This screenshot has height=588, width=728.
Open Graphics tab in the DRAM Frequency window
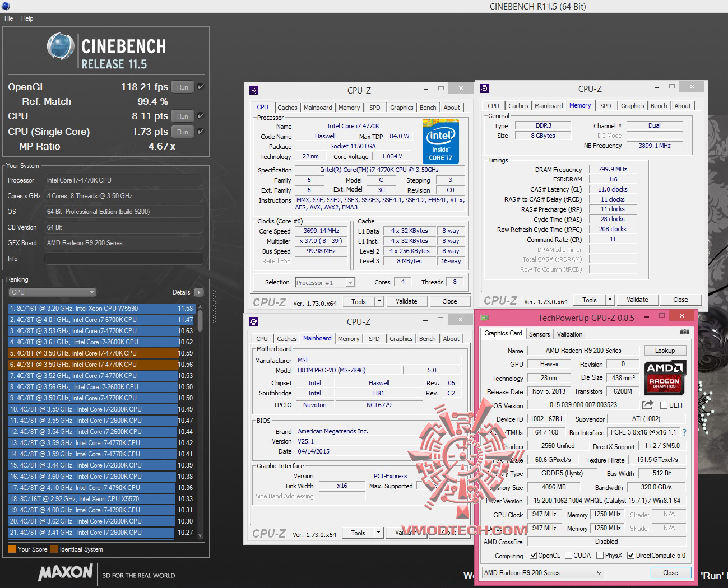click(x=633, y=106)
